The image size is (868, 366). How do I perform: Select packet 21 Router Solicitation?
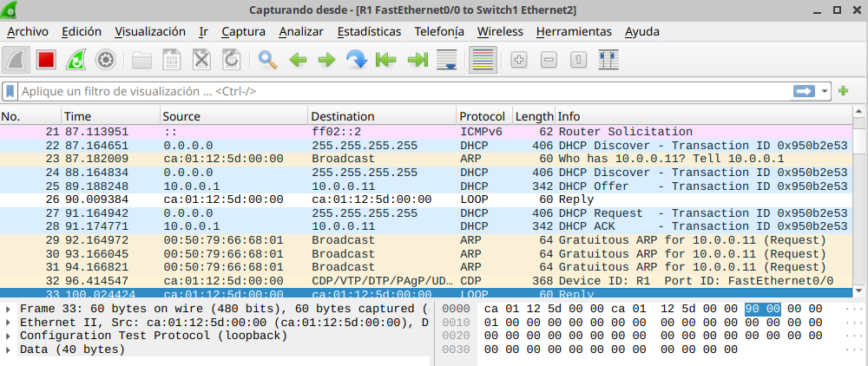pos(426,132)
